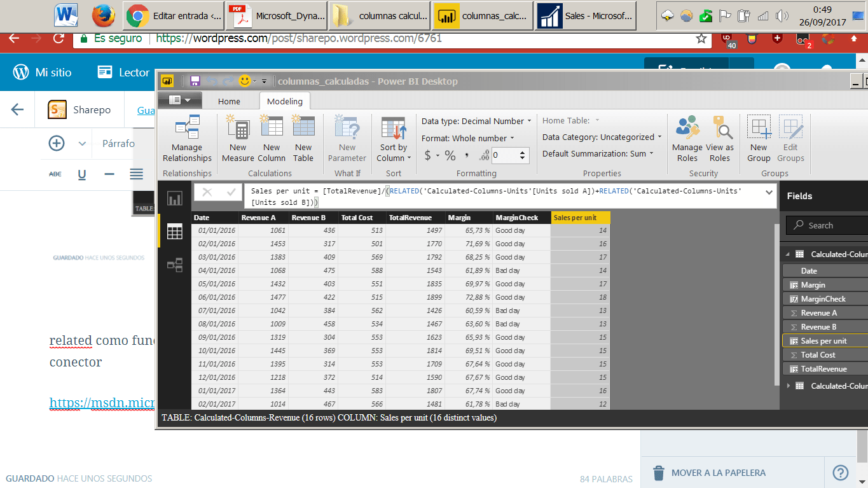Select the Modeling ribbon tab
The image size is (868, 488).
click(284, 101)
